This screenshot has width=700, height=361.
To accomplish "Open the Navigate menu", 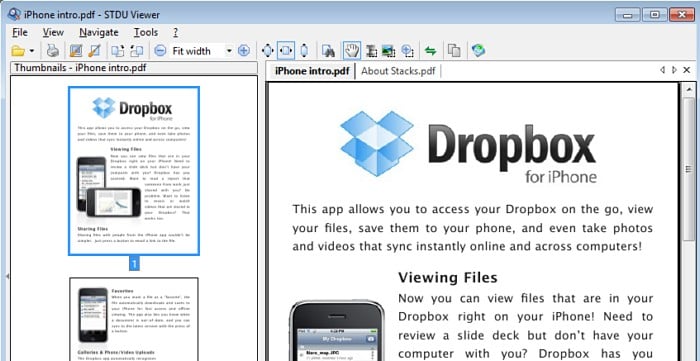I will 99,33.
